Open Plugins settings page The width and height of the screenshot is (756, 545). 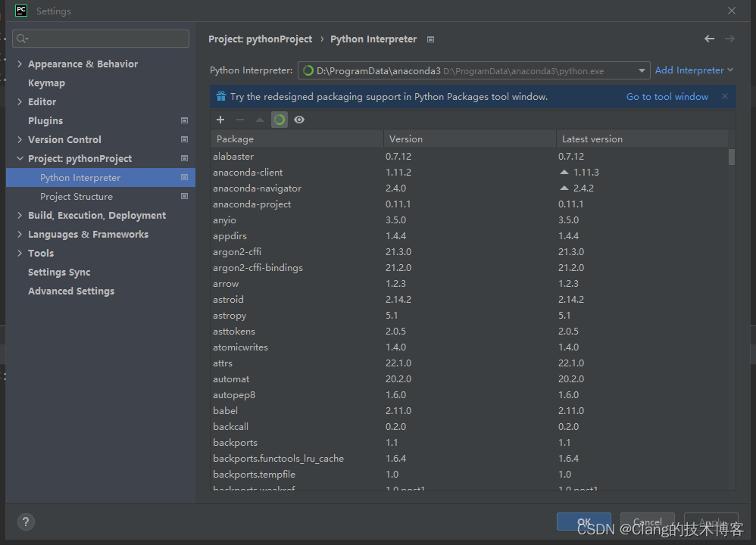45,120
